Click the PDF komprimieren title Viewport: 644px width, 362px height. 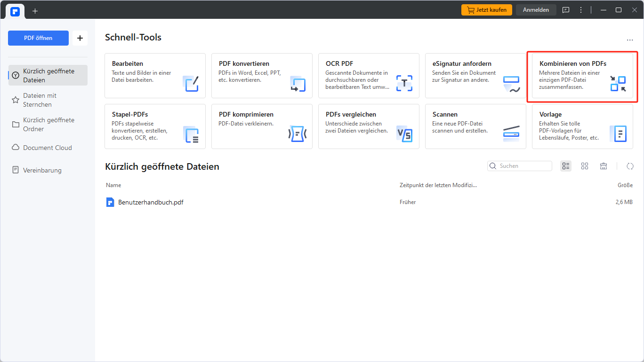[x=246, y=114]
